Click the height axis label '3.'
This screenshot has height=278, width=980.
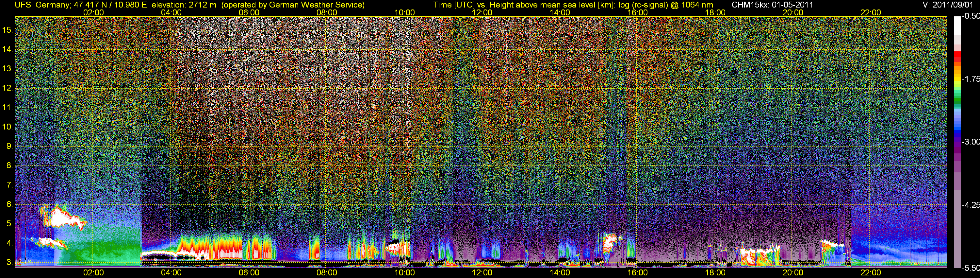pos(9,263)
